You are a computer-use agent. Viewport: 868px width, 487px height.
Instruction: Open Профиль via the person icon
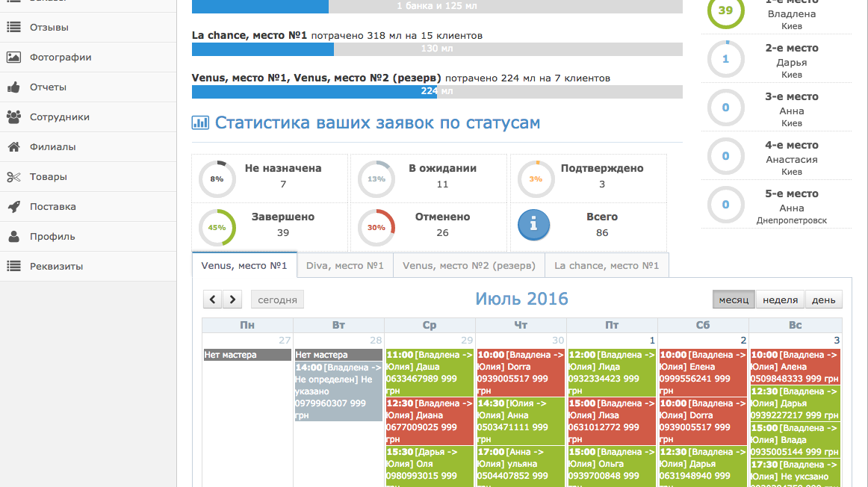[14, 236]
